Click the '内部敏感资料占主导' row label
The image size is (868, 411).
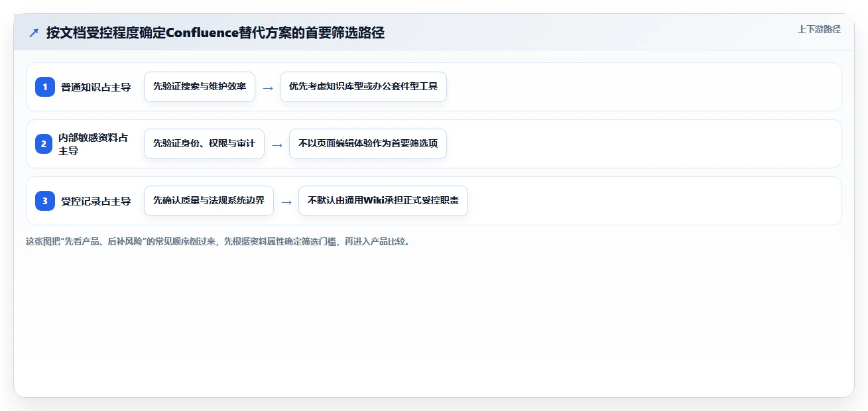95,144
